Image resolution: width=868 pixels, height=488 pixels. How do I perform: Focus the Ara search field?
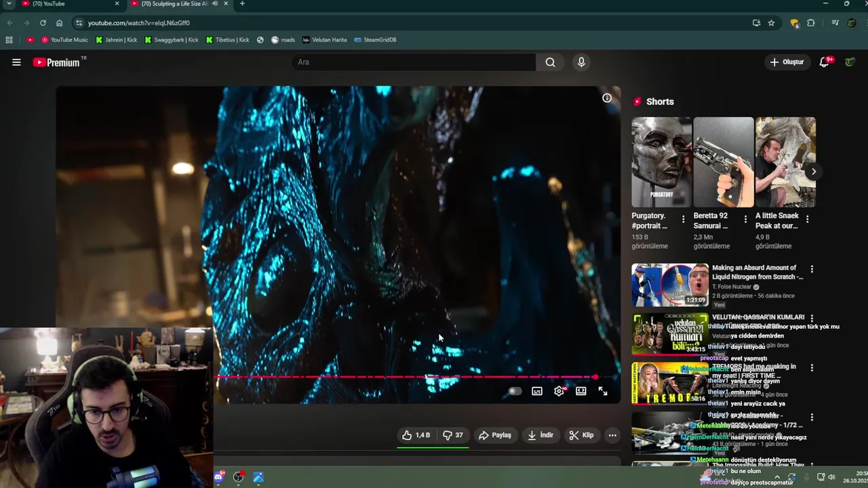pyautogui.click(x=414, y=62)
